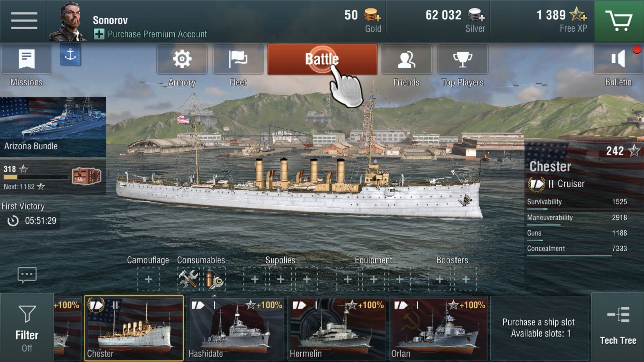Viewport: 644px width, 362px height.
Task: Click Purchase Premium Account link
Action: click(150, 34)
